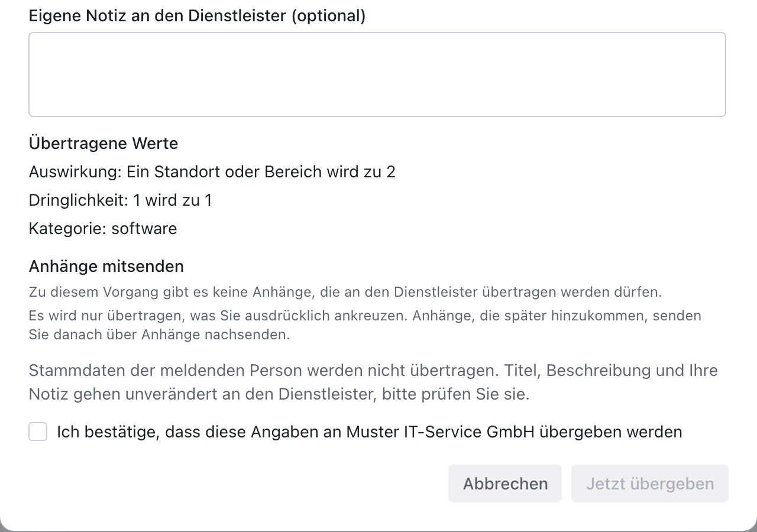Click the 'Dringlichkeit: 1 wird zu 1' line
Screen dimensions: 757x532
pyautogui.click(x=120, y=200)
